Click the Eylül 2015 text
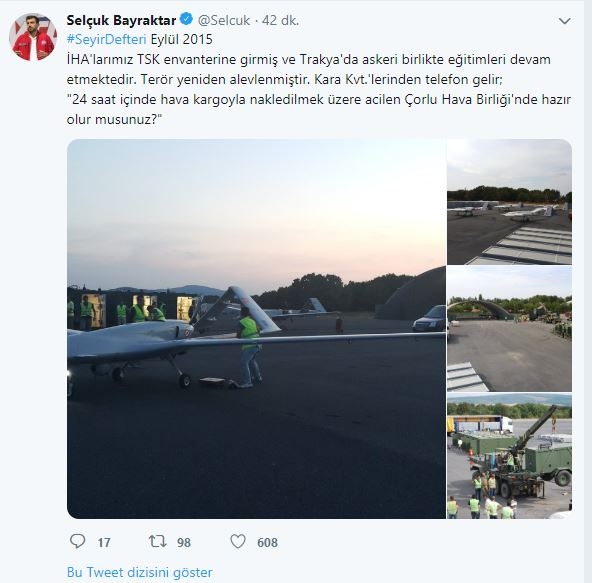592x583 pixels. pyautogui.click(x=182, y=39)
